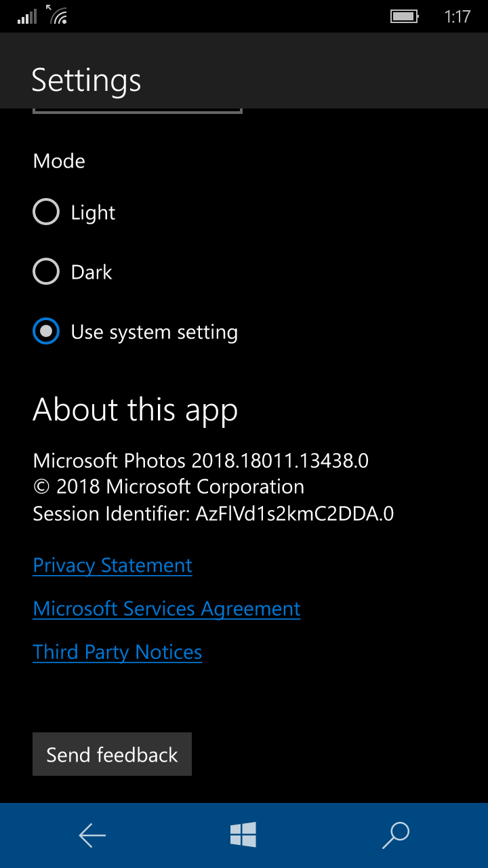Tap the back arrow navigation icon
488x868 pixels.
click(92, 835)
